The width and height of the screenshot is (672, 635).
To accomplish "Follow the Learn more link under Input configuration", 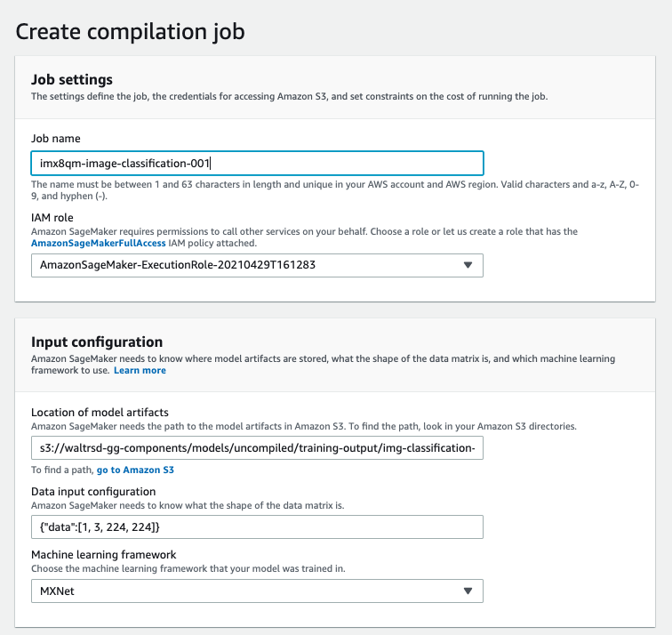I will 140,371.
